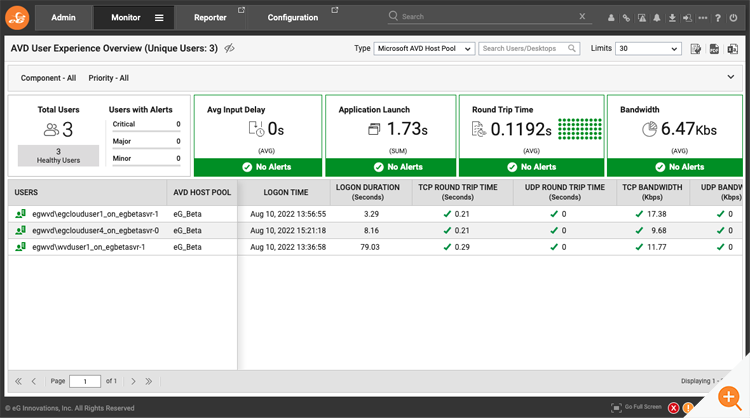Open Reporter in new window icon
Screen dimensions: 750x418
242,10
